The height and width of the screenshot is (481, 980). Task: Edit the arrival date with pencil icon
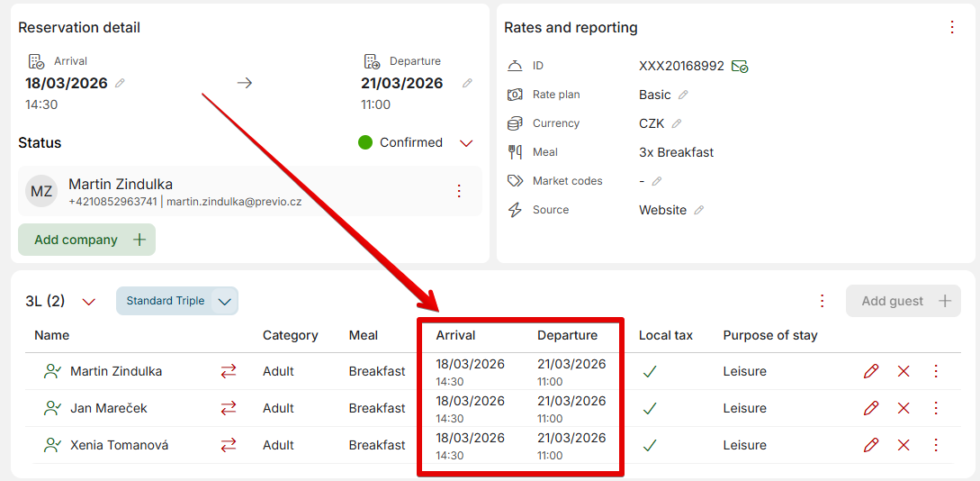120,83
